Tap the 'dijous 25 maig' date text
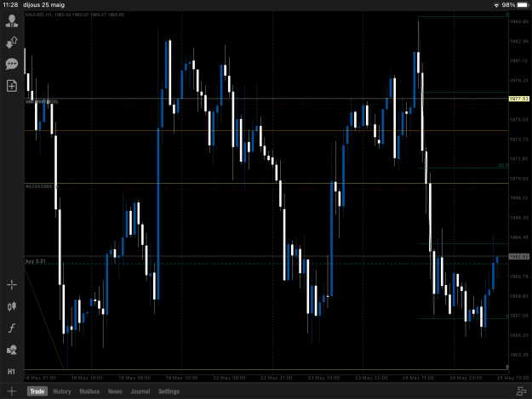 43,5
